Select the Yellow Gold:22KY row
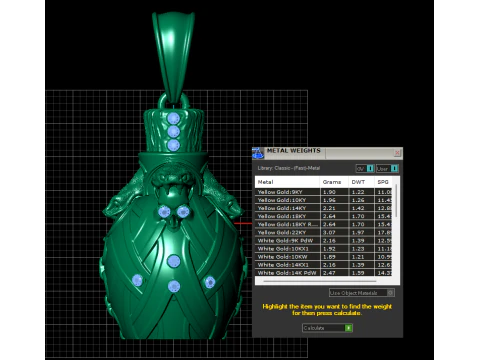The width and height of the screenshot is (480, 360). (x=324, y=232)
